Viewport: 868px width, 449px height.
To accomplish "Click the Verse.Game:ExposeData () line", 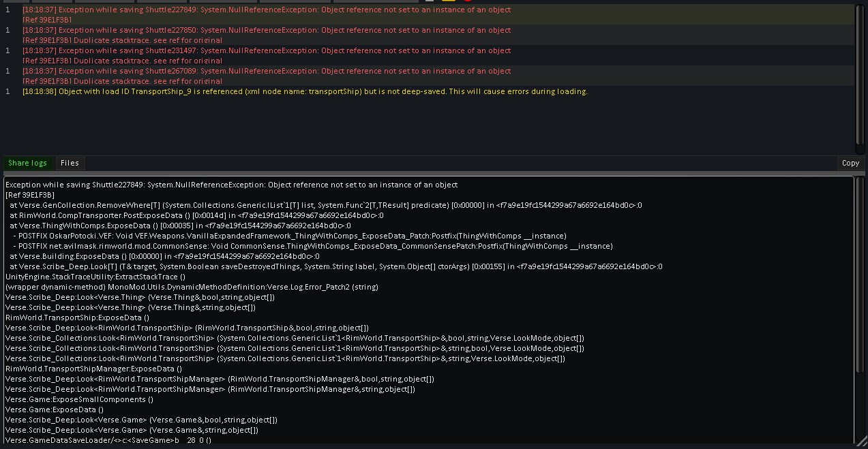I will click(55, 409).
